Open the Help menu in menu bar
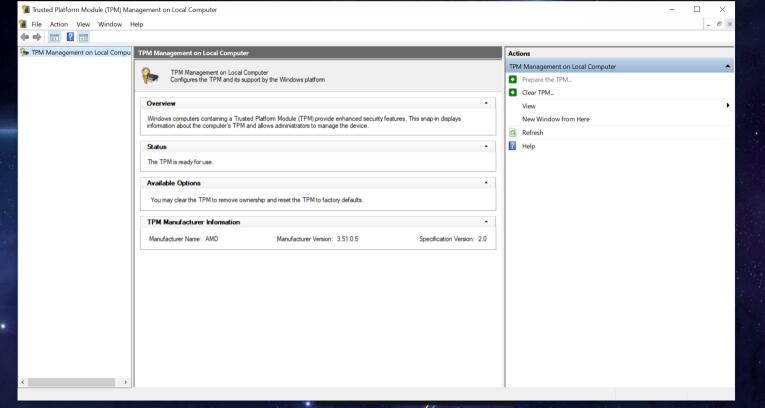The width and height of the screenshot is (765, 408). point(137,24)
